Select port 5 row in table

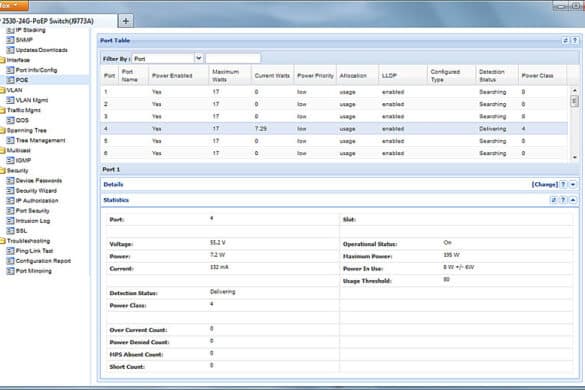point(334,141)
